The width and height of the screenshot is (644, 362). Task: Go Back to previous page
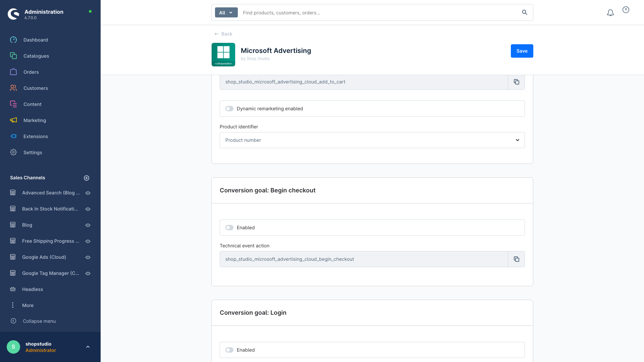click(223, 34)
